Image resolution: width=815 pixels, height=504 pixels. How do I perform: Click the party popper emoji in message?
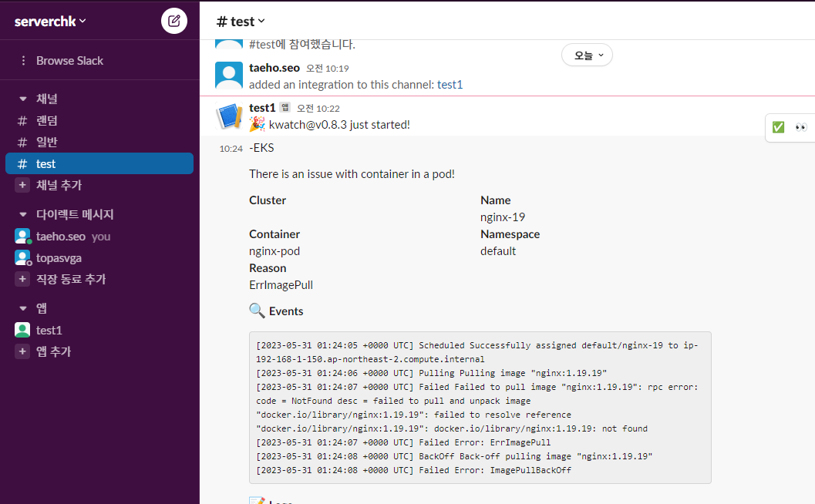tap(257, 125)
